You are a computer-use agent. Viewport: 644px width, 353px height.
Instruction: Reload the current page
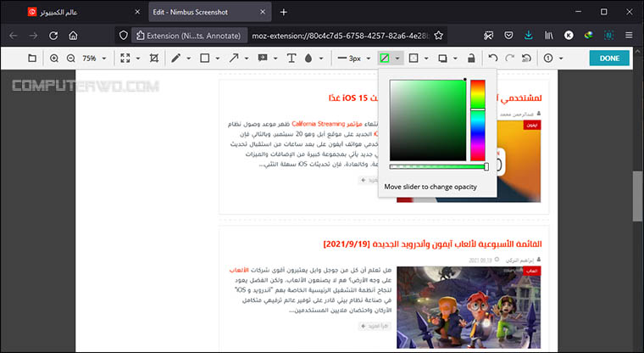53,36
